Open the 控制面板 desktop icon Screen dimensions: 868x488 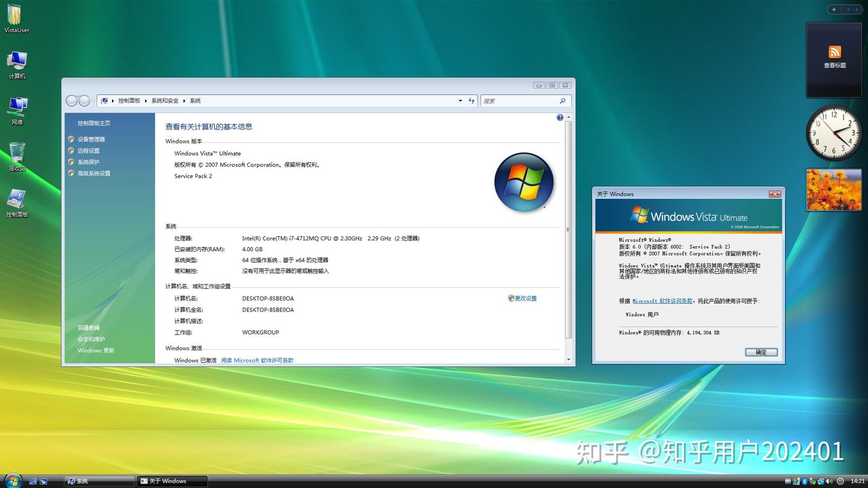[16, 200]
